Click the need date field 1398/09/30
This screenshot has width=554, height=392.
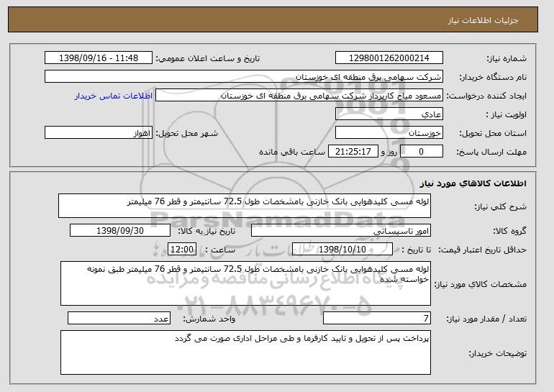[x=120, y=231]
